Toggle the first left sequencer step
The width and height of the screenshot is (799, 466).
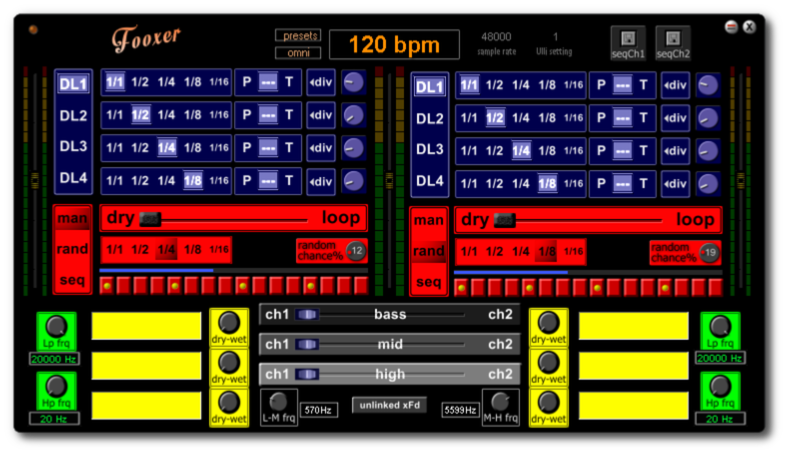click(x=107, y=287)
